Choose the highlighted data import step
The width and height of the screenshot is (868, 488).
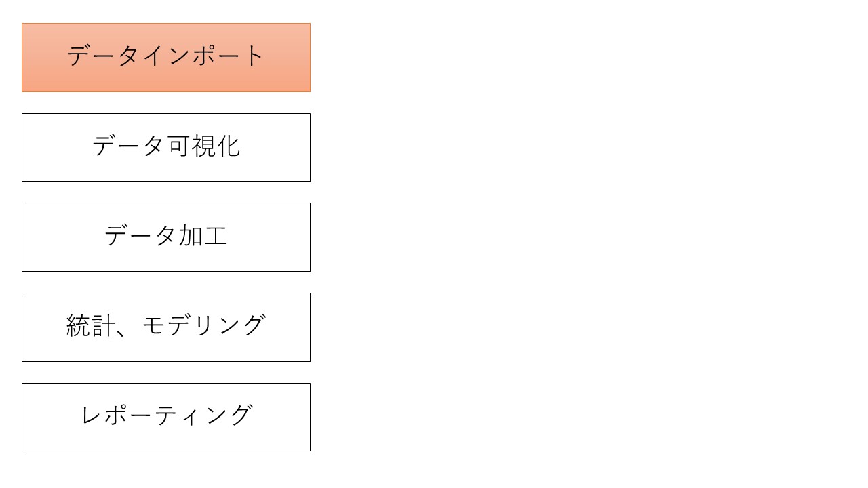click(x=166, y=58)
